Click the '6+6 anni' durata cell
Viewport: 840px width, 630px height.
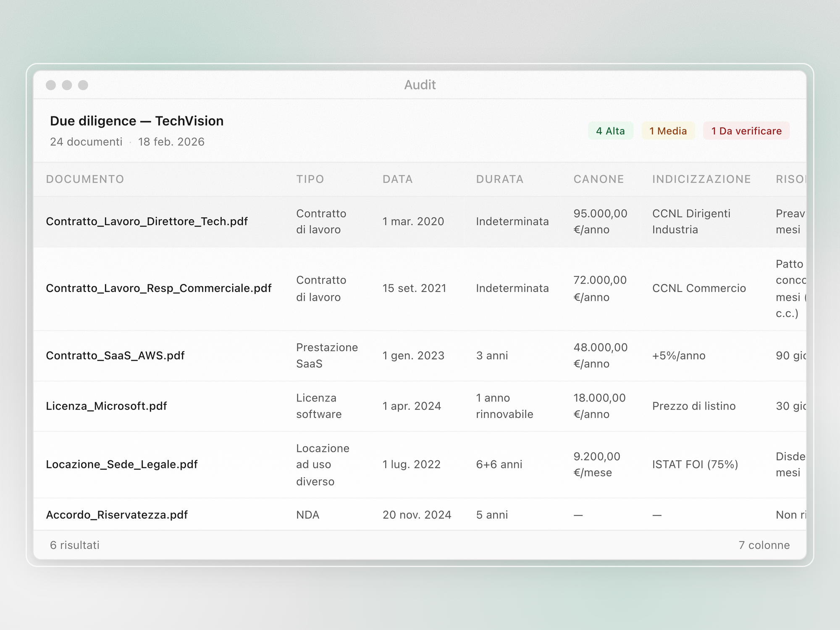coord(499,464)
